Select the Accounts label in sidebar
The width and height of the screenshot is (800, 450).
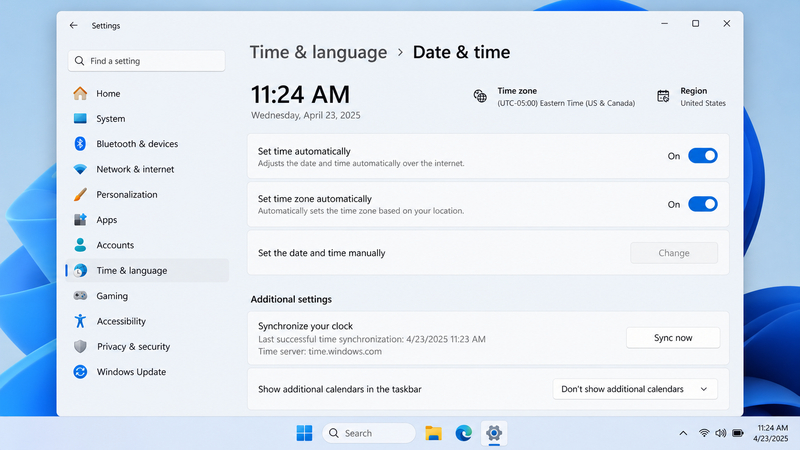[x=115, y=245]
